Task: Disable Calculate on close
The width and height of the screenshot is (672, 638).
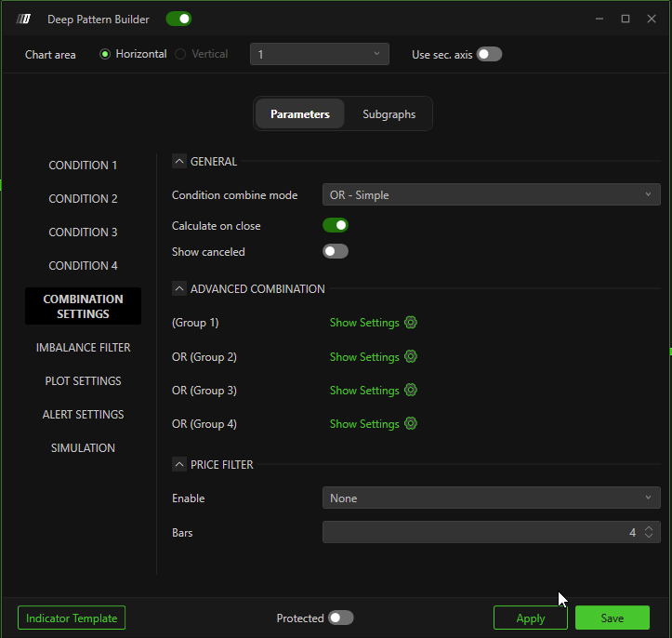Action: (x=335, y=225)
